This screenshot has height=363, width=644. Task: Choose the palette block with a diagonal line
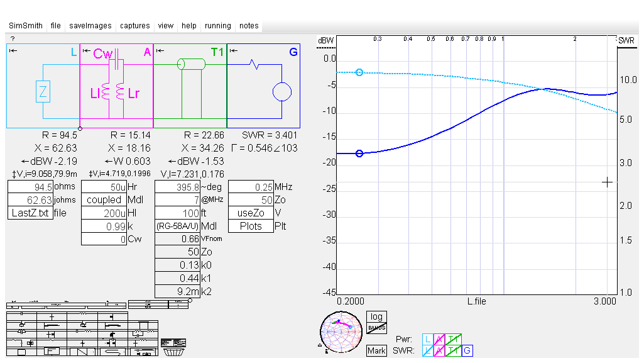pyautogui.click(x=82, y=352)
